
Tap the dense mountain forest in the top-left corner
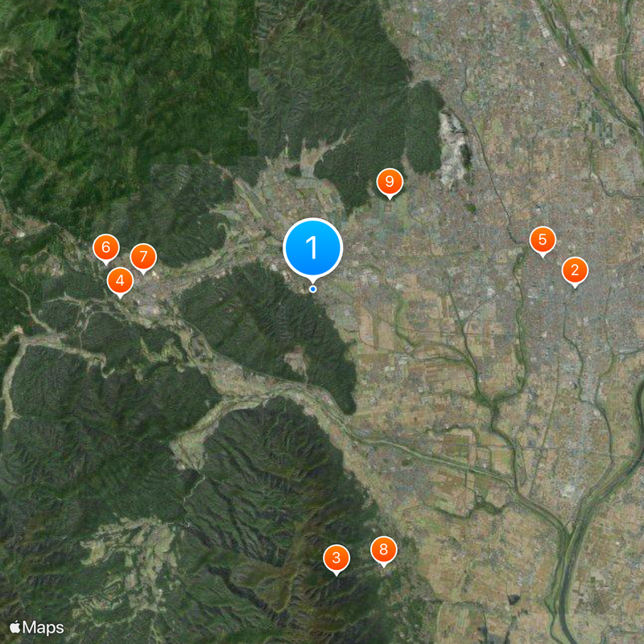[103, 82]
